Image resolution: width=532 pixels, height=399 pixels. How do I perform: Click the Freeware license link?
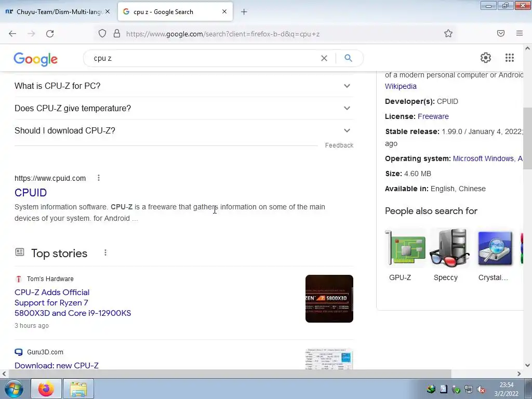[433, 116]
